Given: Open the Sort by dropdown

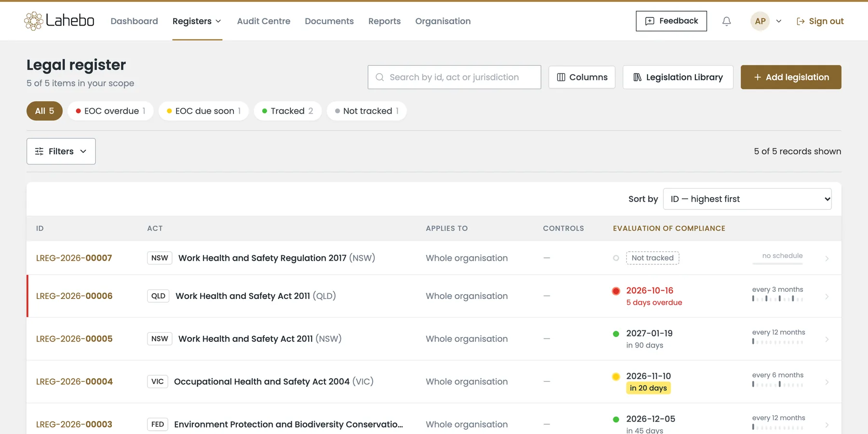Looking at the screenshot, I should tap(747, 199).
